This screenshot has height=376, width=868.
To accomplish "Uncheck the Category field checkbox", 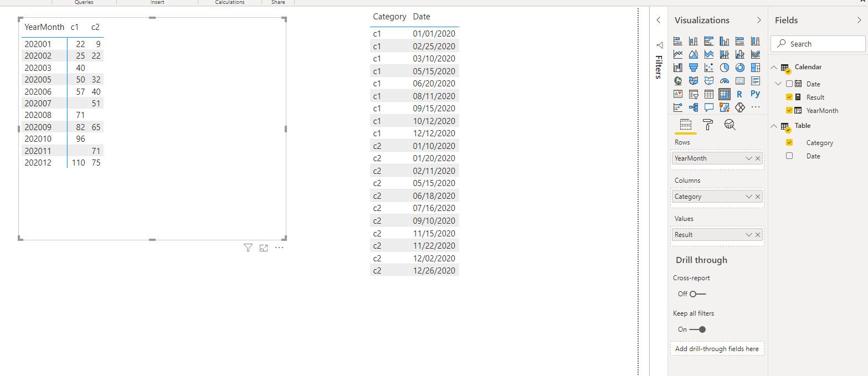I will tap(789, 142).
